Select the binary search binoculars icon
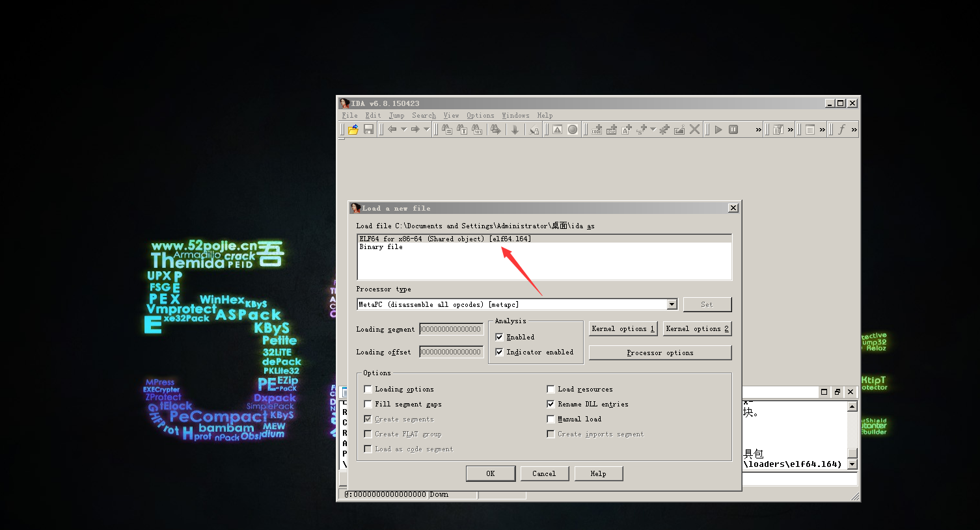Viewport: 980px width, 530px height. pos(476,129)
